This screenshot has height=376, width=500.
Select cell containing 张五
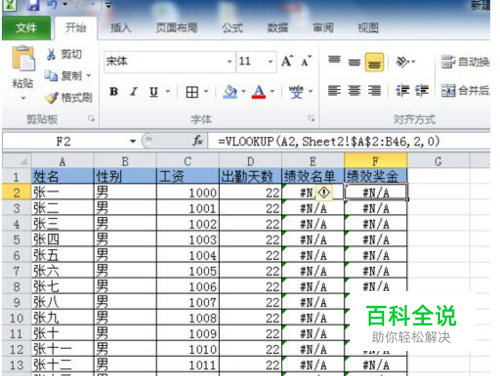click(x=62, y=255)
